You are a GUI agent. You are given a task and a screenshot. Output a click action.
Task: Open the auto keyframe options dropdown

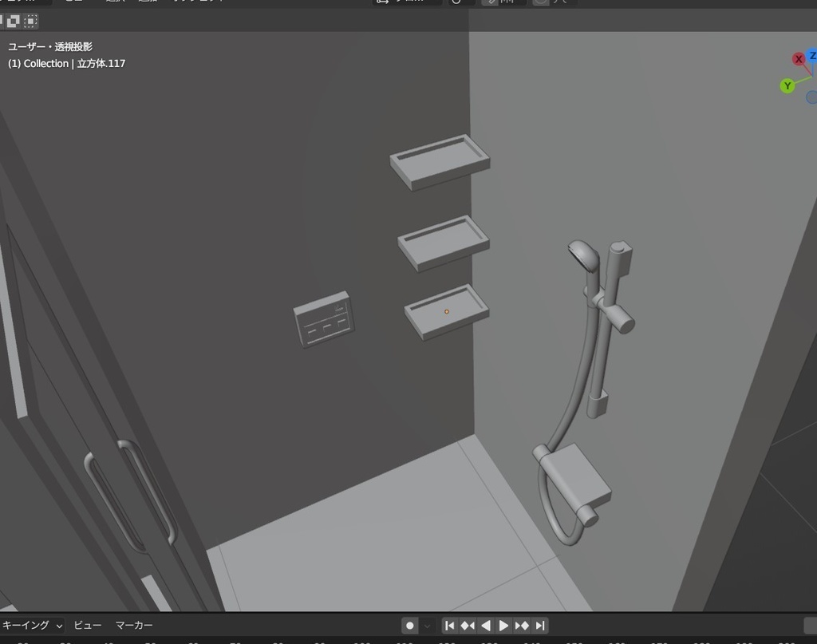[x=427, y=625]
